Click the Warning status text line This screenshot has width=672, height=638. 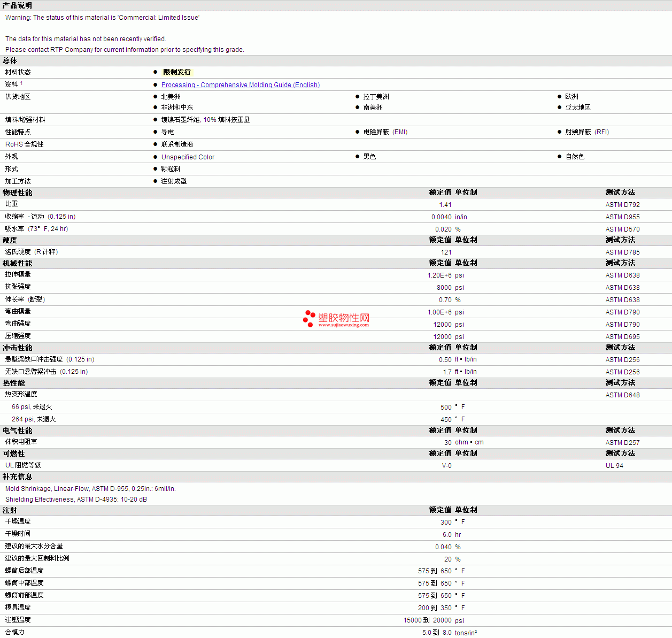[102, 18]
